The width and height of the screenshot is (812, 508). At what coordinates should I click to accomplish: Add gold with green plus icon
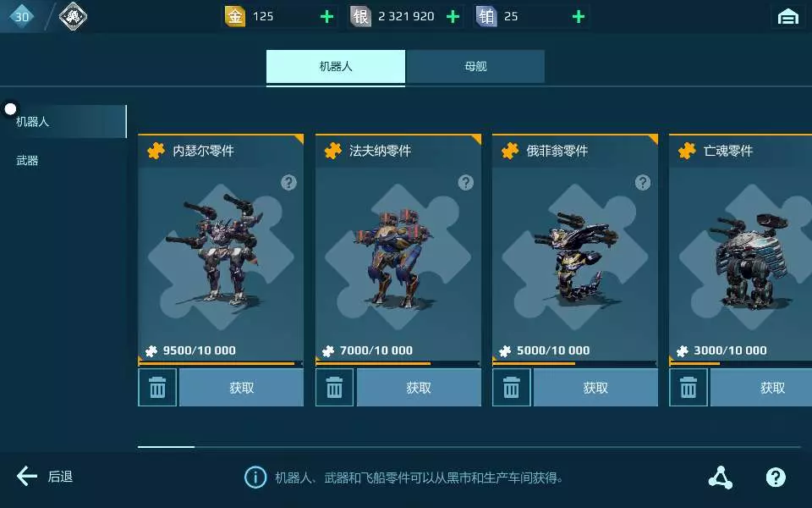[x=326, y=17]
